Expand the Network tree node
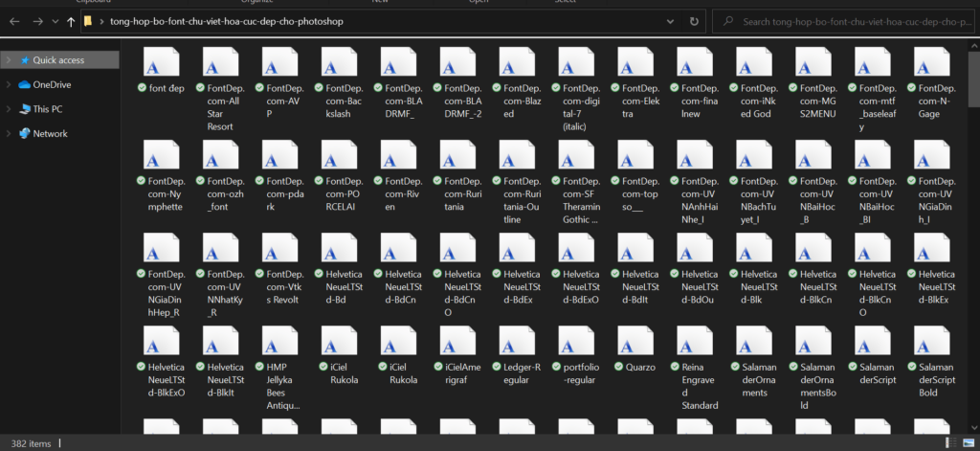 point(8,133)
